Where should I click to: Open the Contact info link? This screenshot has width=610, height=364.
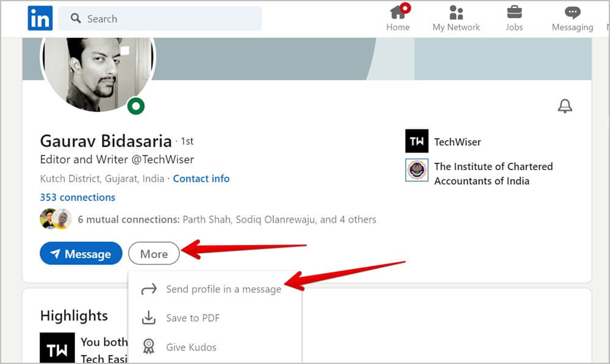201,179
